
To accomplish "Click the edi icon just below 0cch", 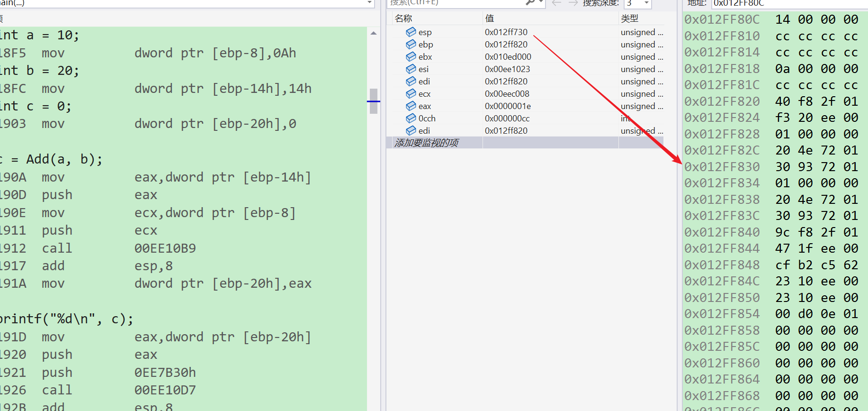I will pyautogui.click(x=411, y=130).
